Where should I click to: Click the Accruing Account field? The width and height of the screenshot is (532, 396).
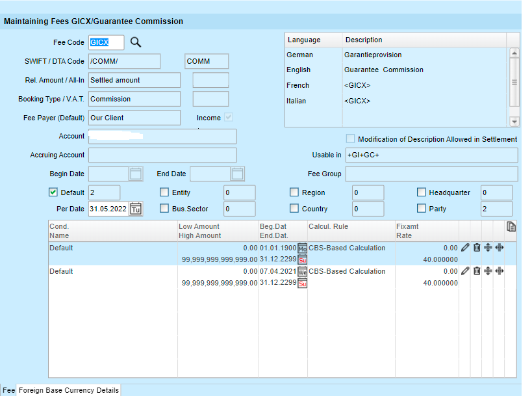pyautogui.click(x=162, y=155)
